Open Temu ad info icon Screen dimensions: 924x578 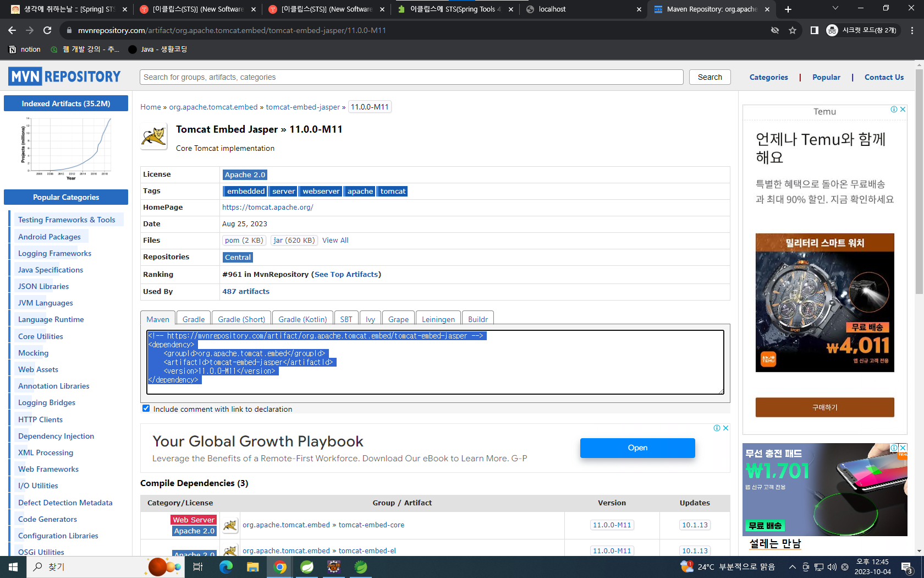(x=894, y=110)
